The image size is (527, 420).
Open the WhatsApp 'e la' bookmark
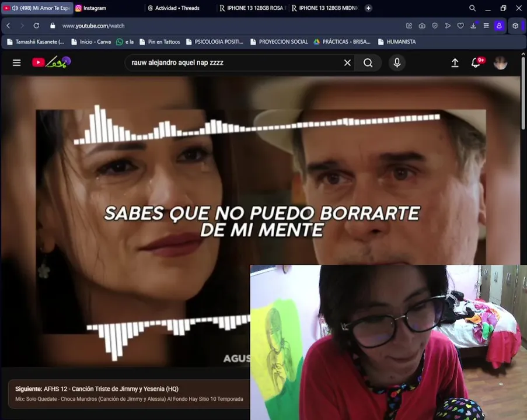[125, 41]
